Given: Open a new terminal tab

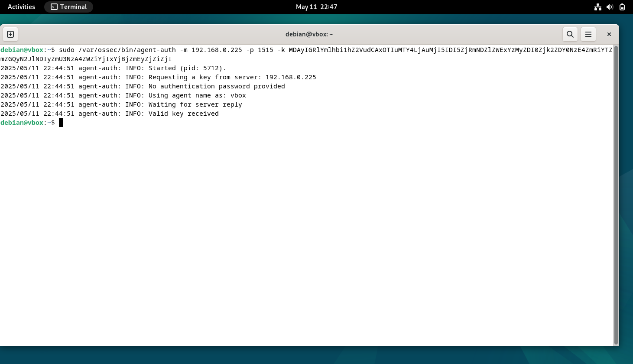Looking at the screenshot, I should (x=10, y=34).
